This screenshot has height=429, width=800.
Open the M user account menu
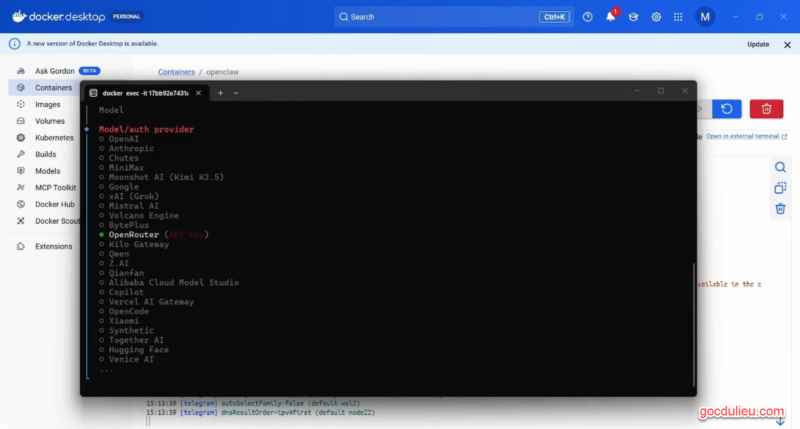click(x=706, y=17)
